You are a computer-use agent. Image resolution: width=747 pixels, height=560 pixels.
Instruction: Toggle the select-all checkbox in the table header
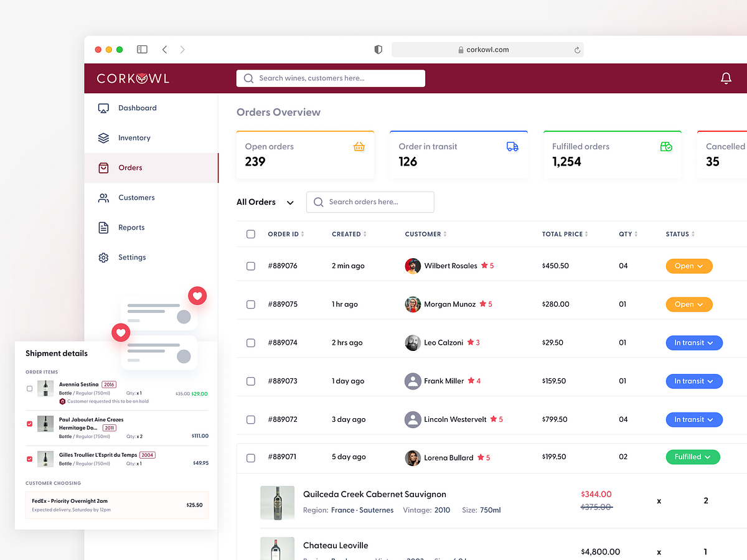click(251, 235)
